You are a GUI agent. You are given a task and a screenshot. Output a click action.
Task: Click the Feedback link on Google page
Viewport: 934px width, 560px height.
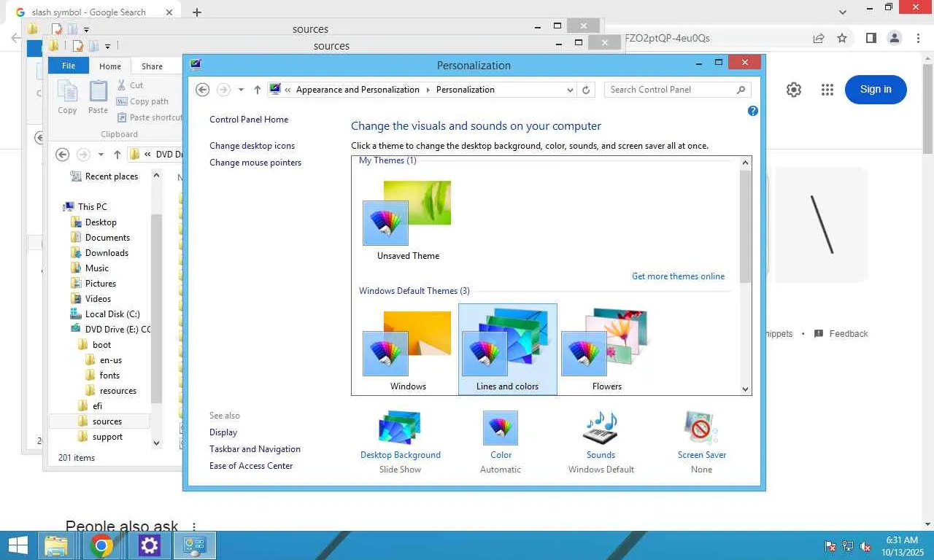point(841,334)
